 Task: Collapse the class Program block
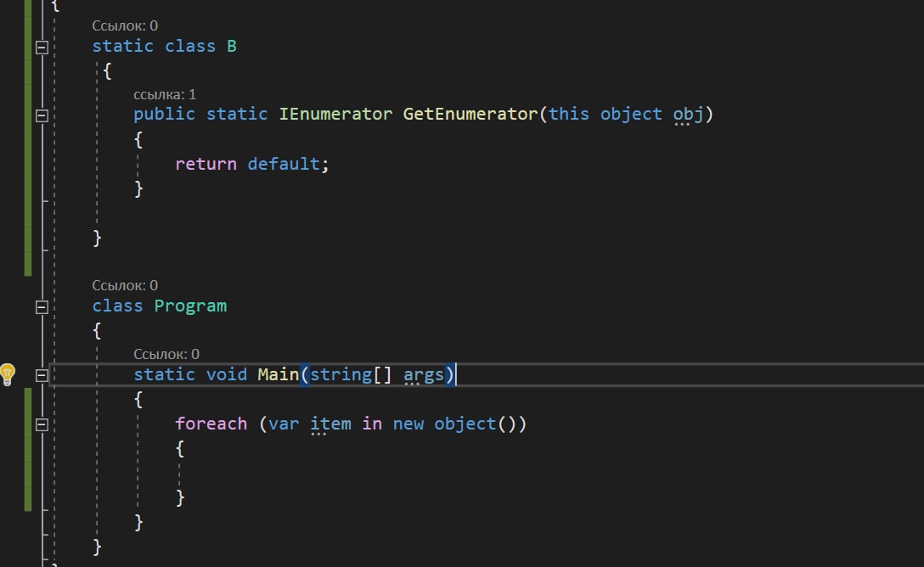tap(41, 306)
